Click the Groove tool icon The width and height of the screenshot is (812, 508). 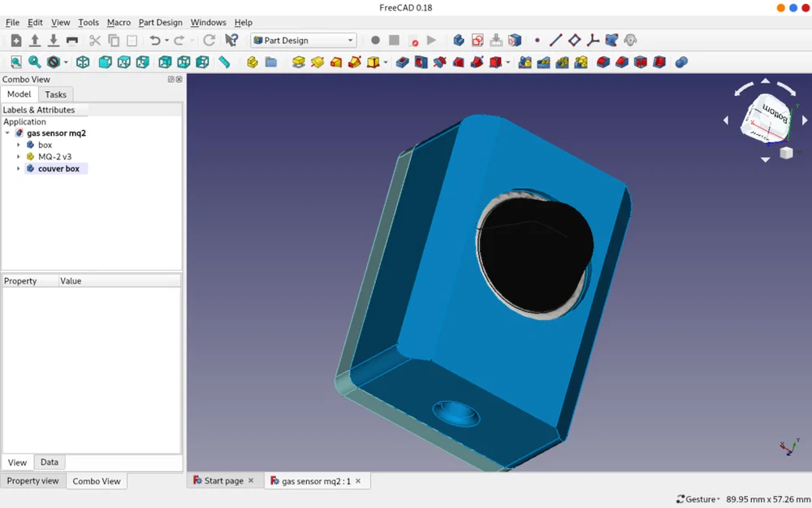click(x=439, y=63)
